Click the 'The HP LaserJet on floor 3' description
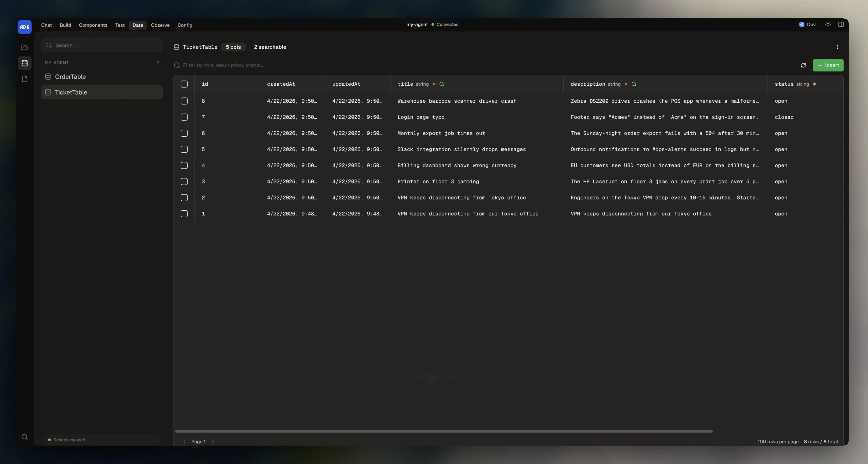Image resolution: width=868 pixels, height=464 pixels. 665,182
